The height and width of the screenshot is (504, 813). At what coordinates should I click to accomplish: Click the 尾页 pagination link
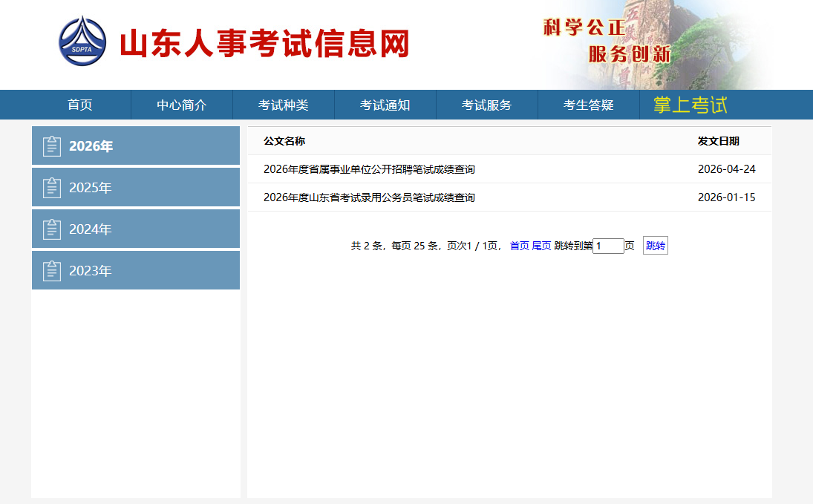coord(541,246)
